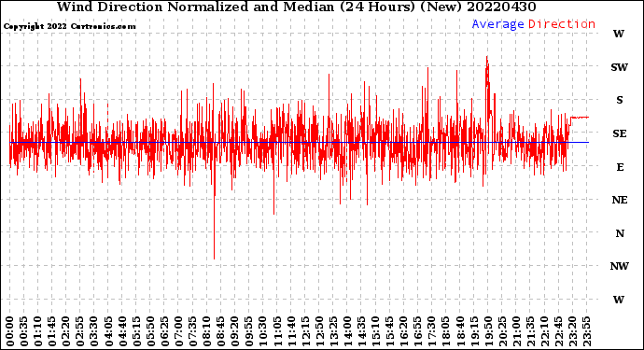The image size is (644, 350).
Task: Click the 18:05 time axis label
Action: [445, 331]
